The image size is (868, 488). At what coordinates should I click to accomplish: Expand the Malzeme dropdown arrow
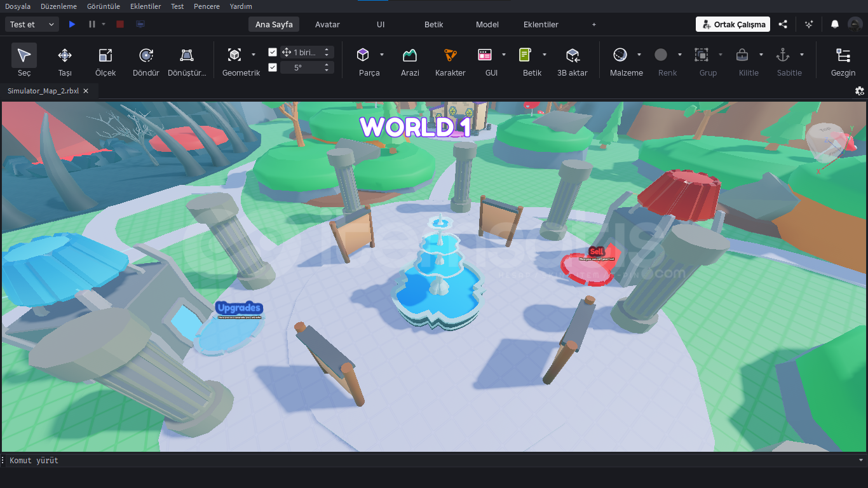pyautogui.click(x=639, y=55)
